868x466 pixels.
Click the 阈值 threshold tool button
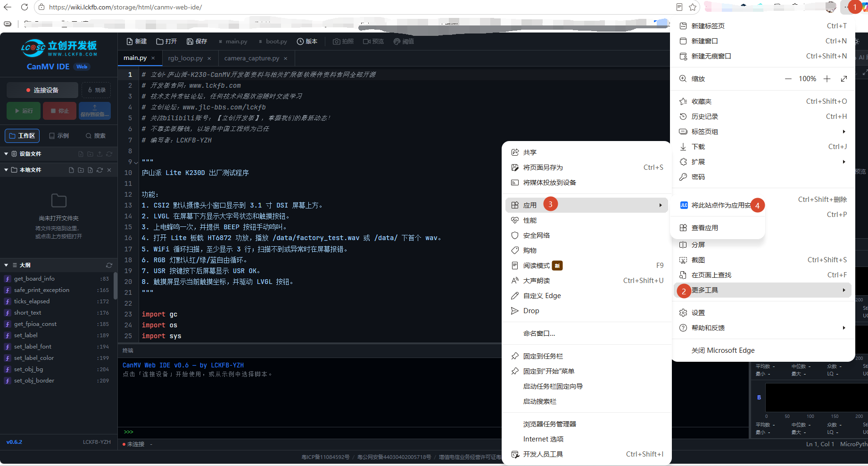(404, 42)
